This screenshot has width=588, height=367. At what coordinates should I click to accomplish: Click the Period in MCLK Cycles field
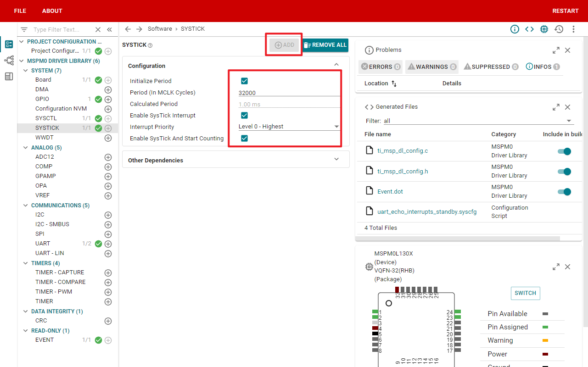point(289,93)
